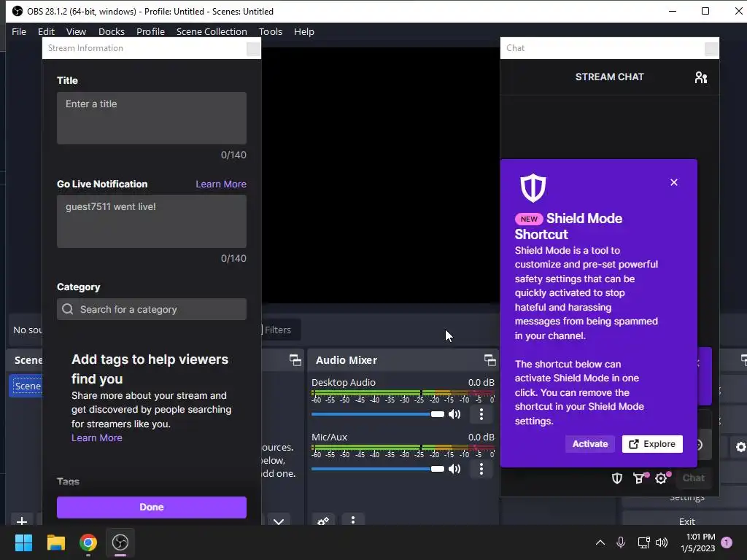Open the Scene Collection menu
This screenshot has width=747, height=560.
pos(212,31)
